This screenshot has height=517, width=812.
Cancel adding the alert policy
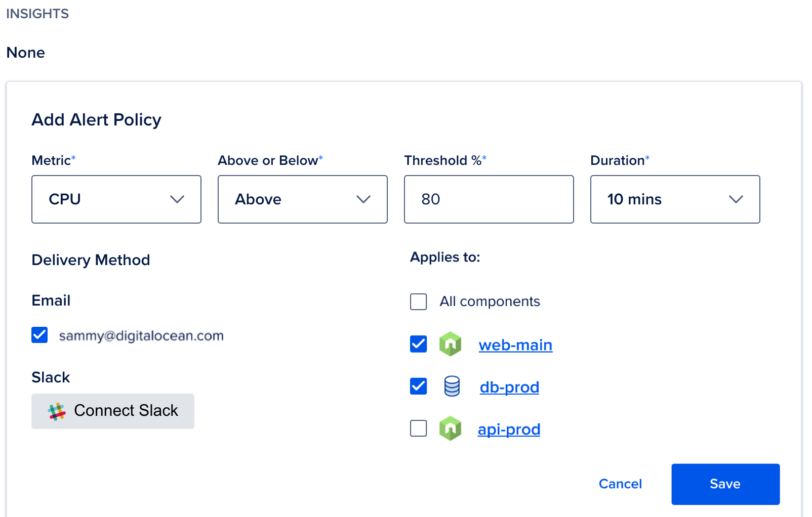coord(620,484)
